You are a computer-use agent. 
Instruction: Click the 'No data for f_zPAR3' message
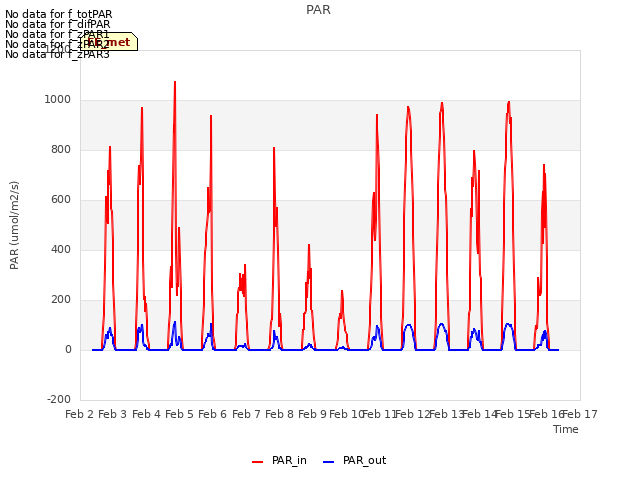tap(58, 54)
